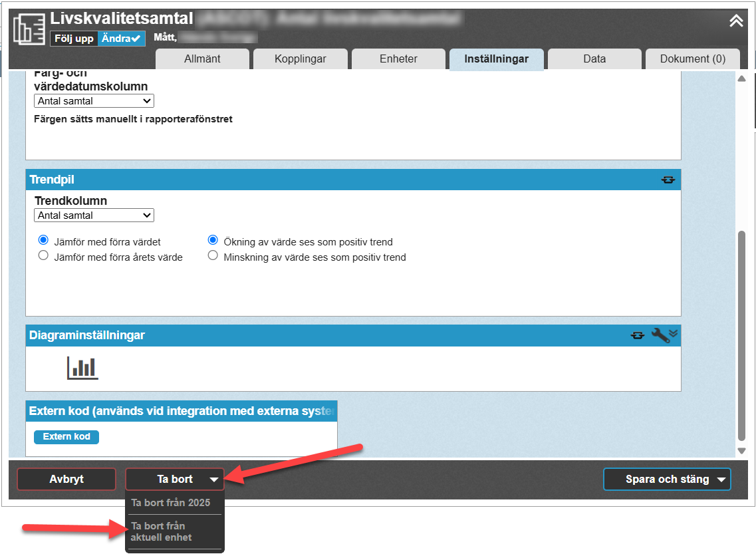Select the bar chart diagram icon
The image size is (756, 556).
[x=82, y=367]
